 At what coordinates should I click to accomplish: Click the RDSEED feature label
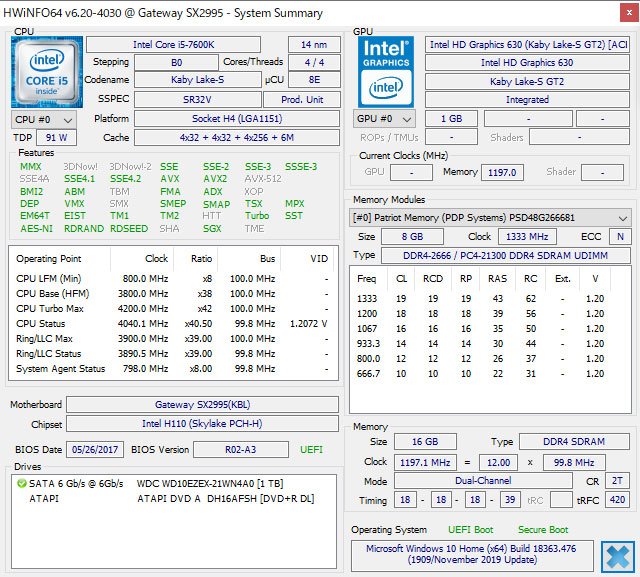pos(129,229)
